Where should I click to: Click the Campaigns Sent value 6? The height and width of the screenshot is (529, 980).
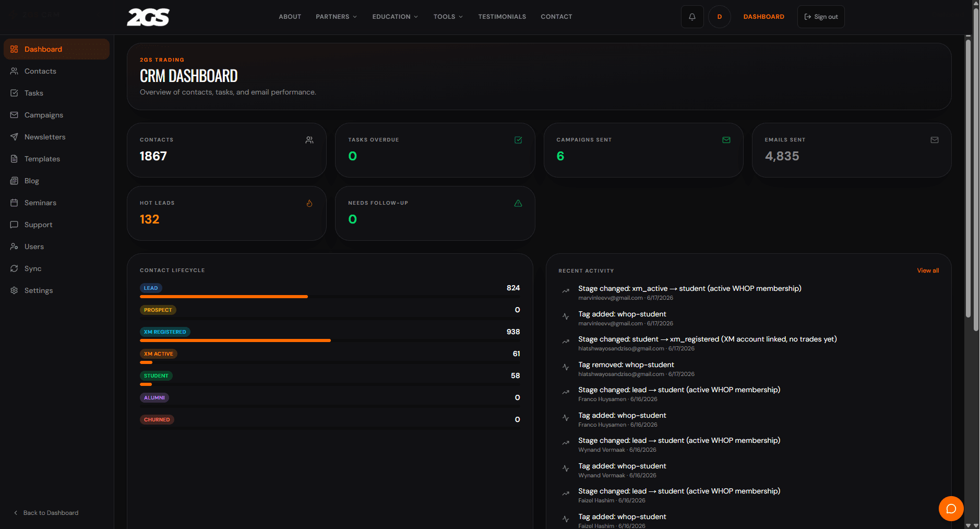point(560,156)
